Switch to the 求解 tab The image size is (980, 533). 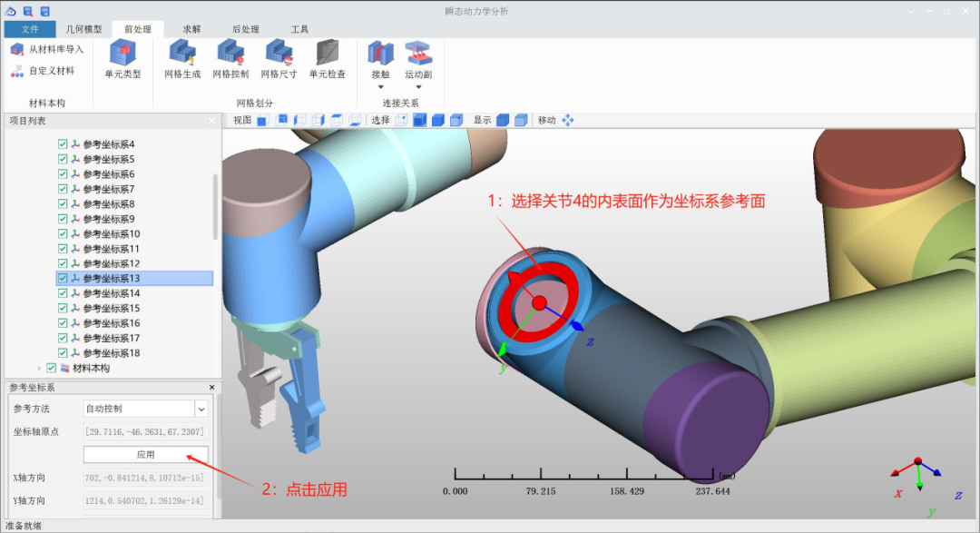191,29
